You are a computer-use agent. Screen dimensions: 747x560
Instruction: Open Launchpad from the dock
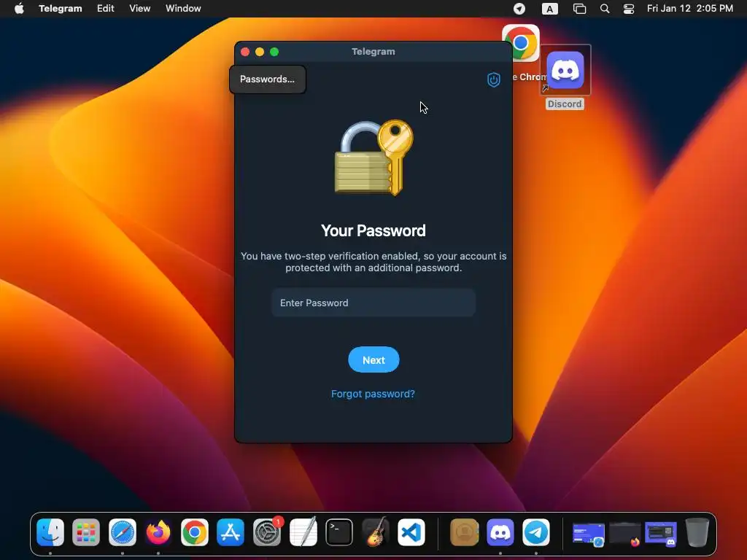tap(86, 532)
